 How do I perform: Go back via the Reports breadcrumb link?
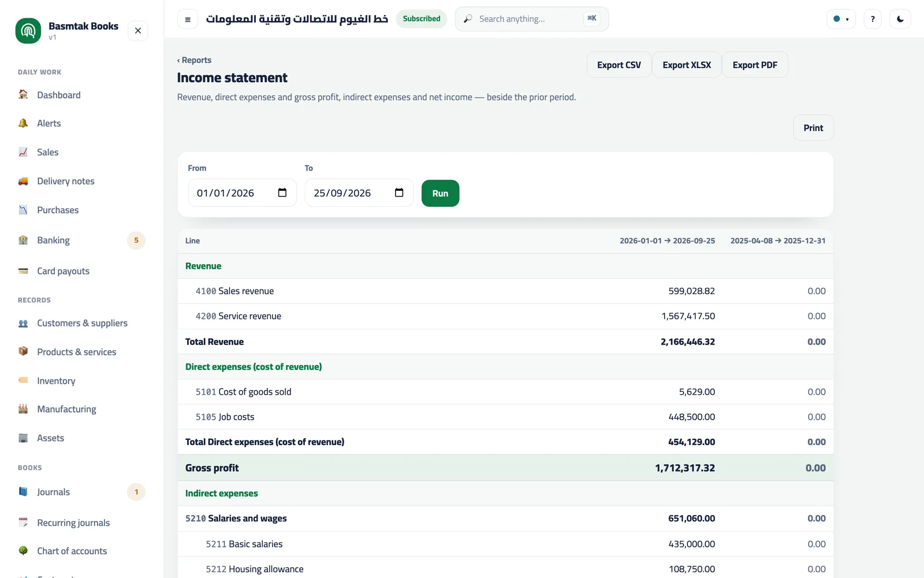195,60
